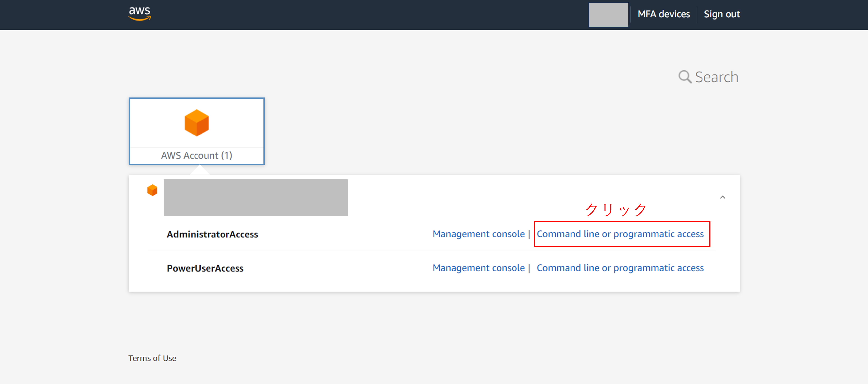The width and height of the screenshot is (868, 384).
Task: Click the AWS logo in header
Action: [x=139, y=14]
